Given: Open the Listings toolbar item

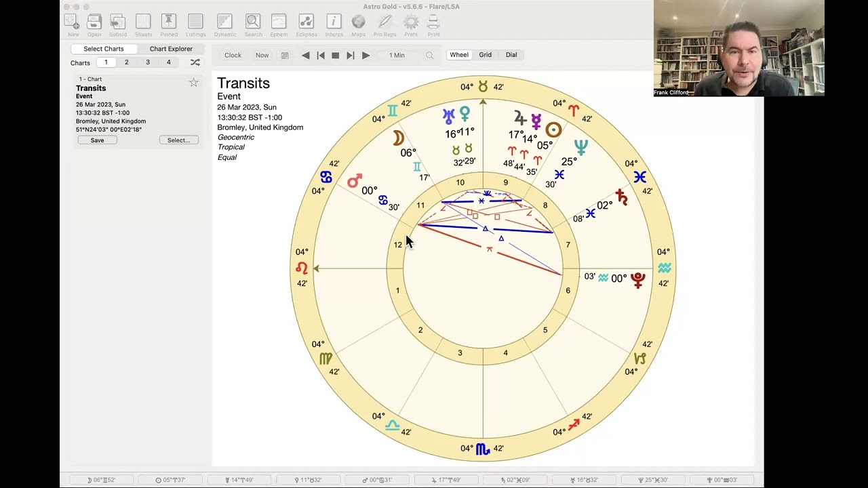Looking at the screenshot, I should coord(195,25).
